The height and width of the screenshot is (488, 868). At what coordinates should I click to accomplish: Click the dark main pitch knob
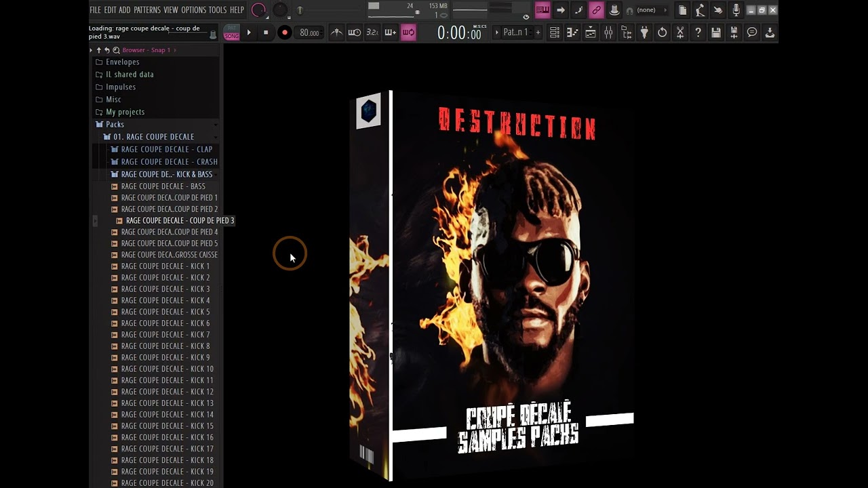pyautogui.click(x=280, y=10)
